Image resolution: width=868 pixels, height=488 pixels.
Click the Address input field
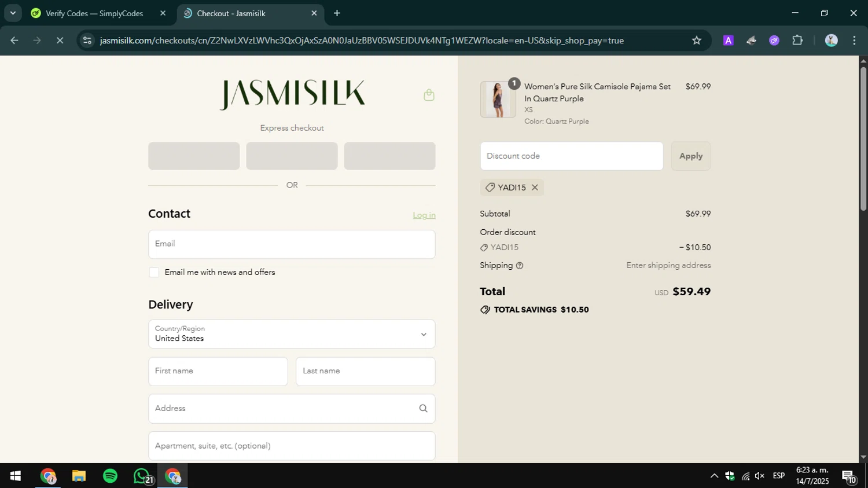click(x=292, y=409)
